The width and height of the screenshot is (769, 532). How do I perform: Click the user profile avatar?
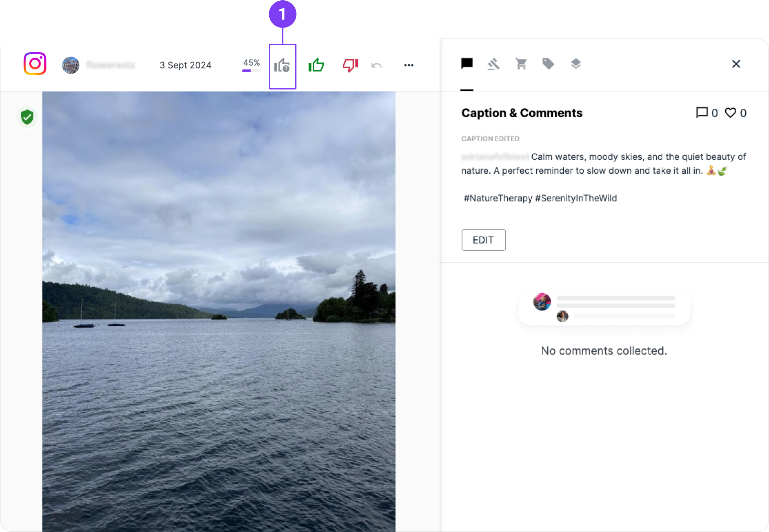point(71,65)
